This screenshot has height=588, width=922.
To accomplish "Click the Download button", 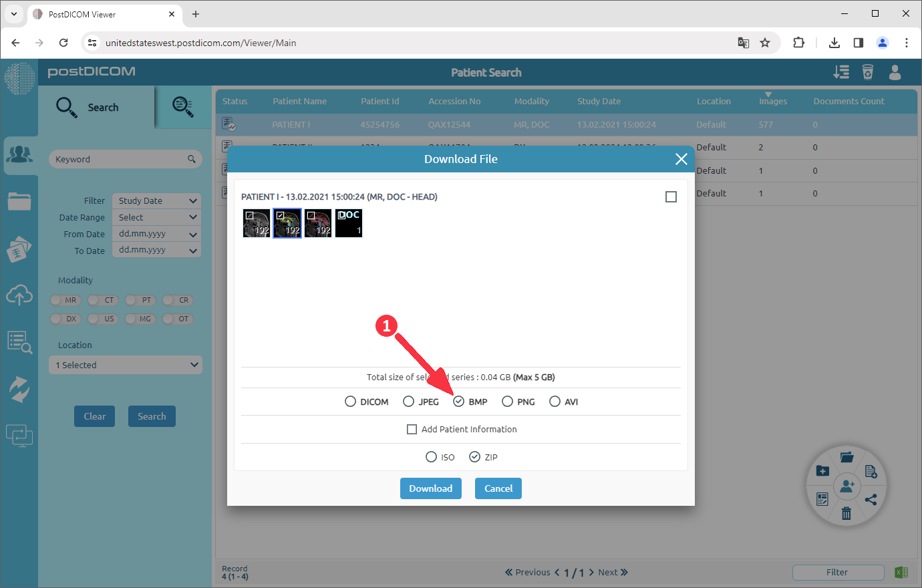I will click(x=431, y=488).
